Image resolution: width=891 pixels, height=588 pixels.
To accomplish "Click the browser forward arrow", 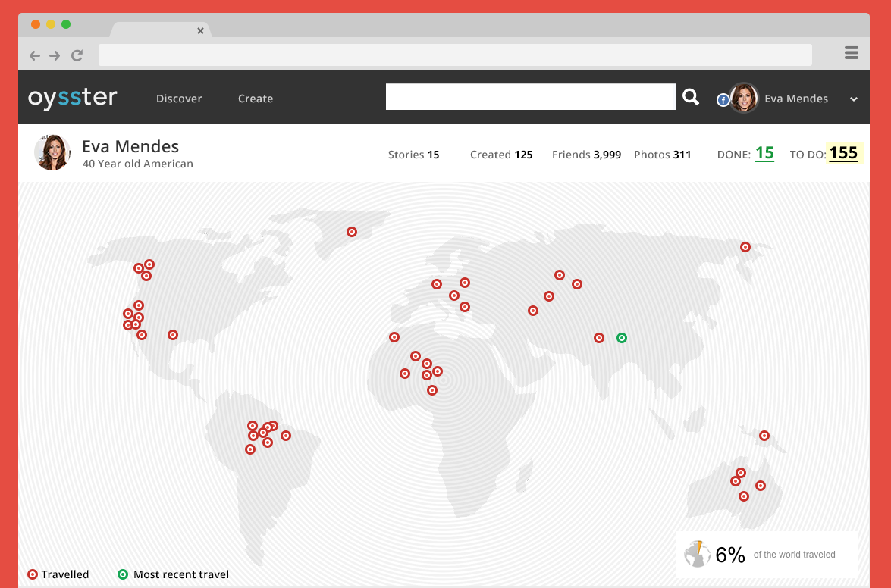I will pyautogui.click(x=55, y=55).
